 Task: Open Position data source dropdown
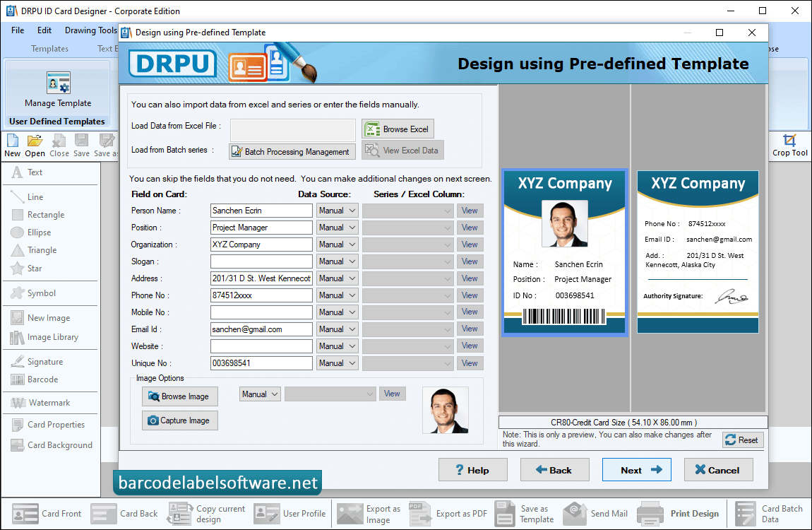pyautogui.click(x=337, y=228)
